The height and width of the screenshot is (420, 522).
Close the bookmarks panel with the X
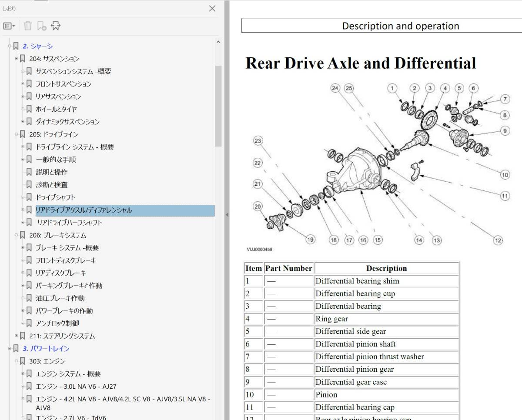coord(212,8)
